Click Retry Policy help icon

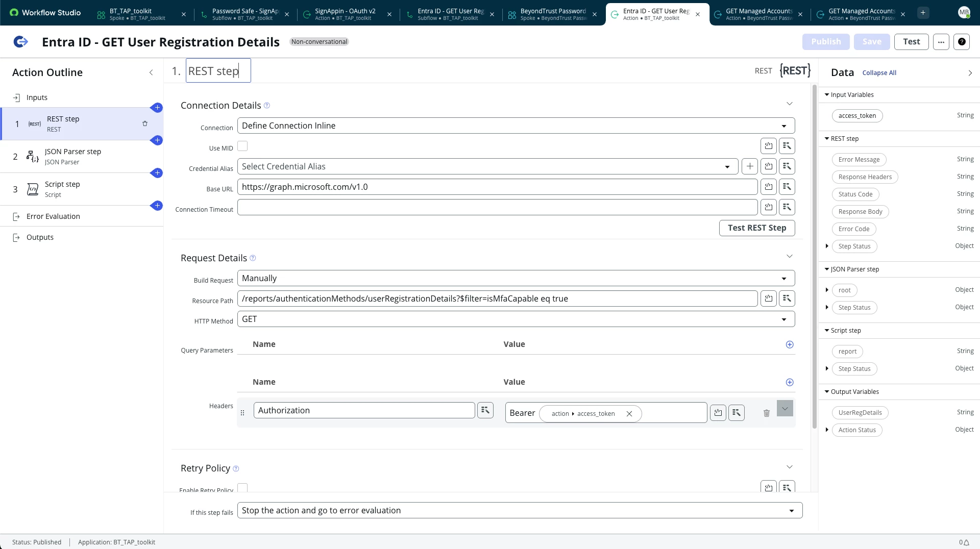[x=236, y=468]
